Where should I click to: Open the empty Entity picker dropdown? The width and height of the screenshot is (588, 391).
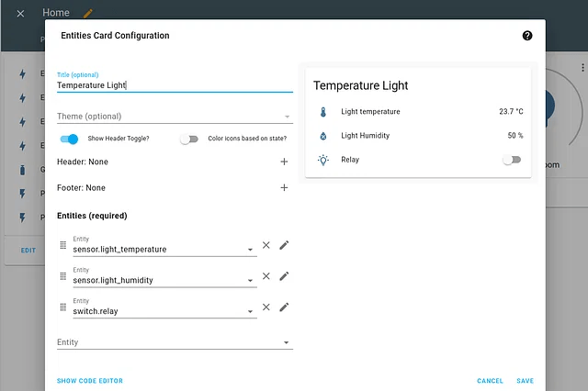tap(287, 343)
